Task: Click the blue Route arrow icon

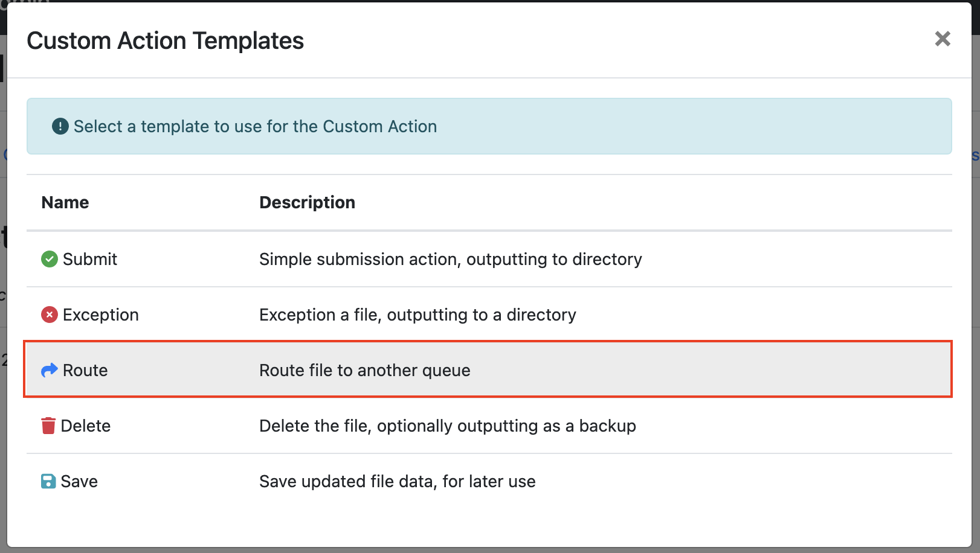Action: tap(49, 370)
